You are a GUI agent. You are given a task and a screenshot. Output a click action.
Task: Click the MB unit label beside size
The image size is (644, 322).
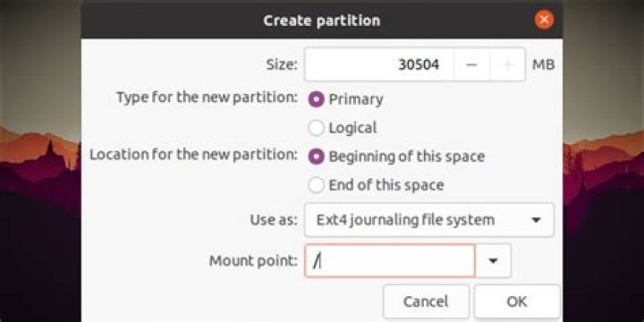[544, 65]
